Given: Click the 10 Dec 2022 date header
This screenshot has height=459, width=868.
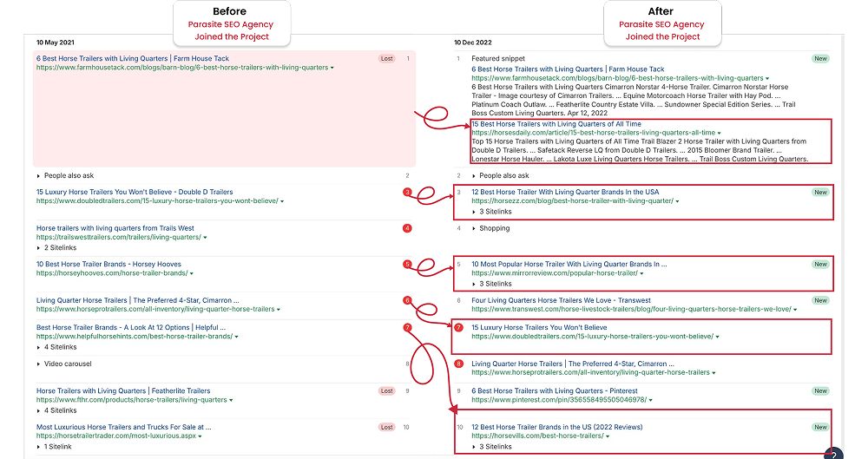Looking at the screenshot, I should pos(475,42).
